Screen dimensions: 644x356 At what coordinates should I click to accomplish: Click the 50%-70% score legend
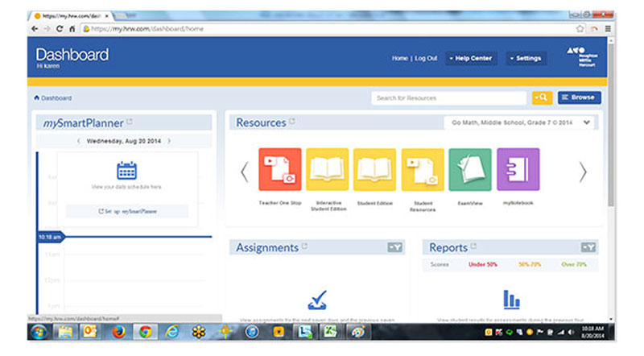point(530,264)
